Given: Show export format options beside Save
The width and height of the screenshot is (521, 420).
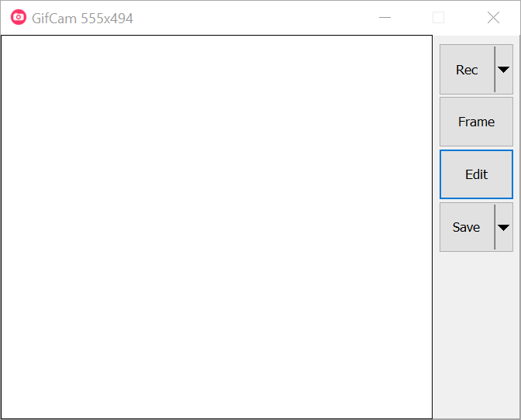Looking at the screenshot, I should pyautogui.click(x=504, y=227).
